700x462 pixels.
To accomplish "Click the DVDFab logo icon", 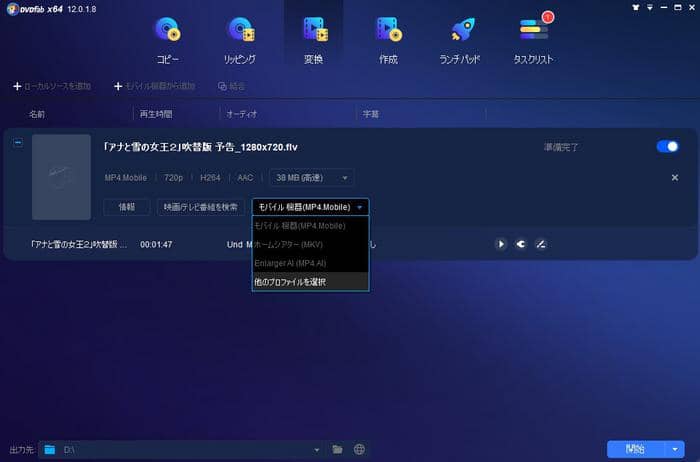I will 12,8.
